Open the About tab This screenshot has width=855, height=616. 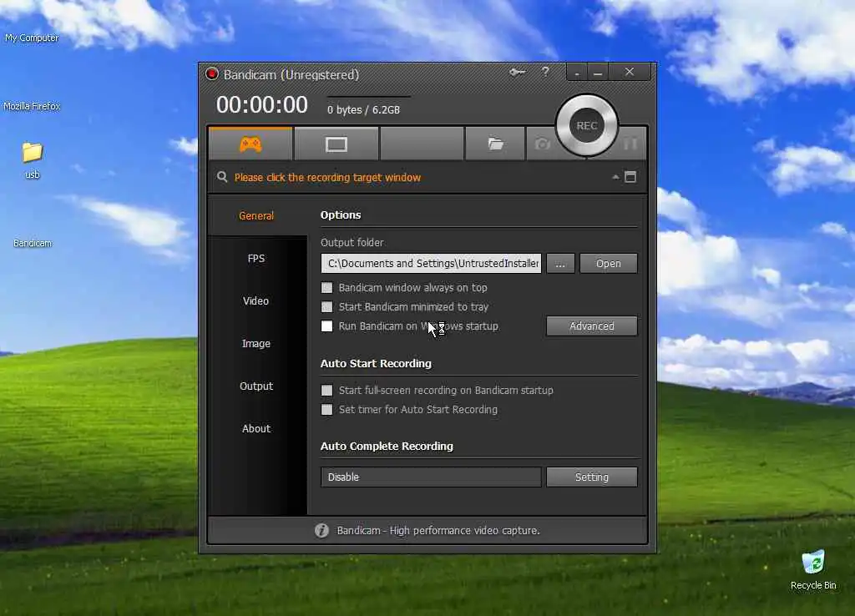coord(256,428)
